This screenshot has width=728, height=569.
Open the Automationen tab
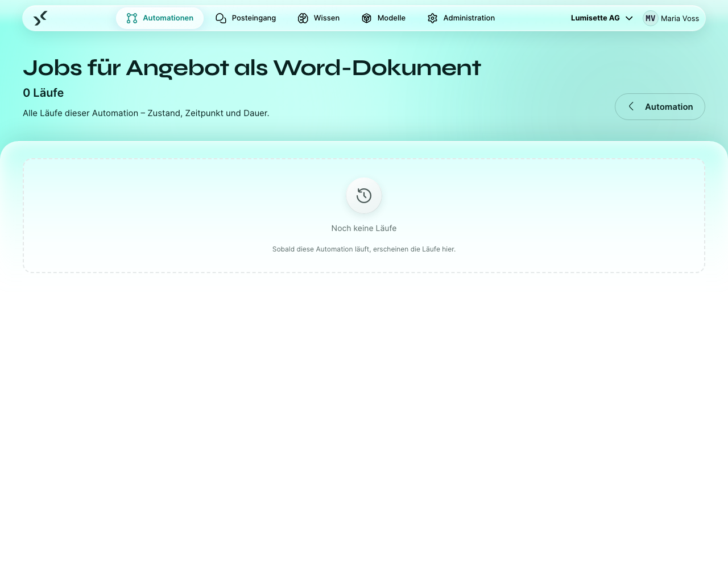160,18
